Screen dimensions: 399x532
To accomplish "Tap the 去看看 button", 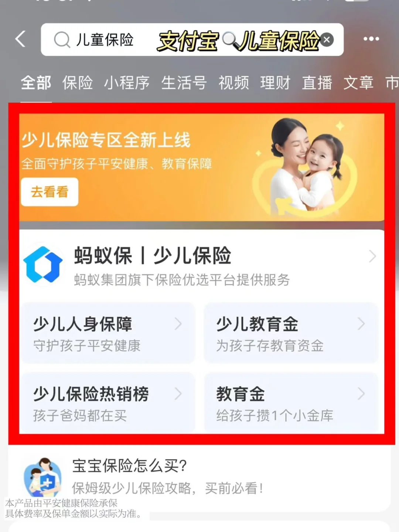I will [x=50, y=192].
